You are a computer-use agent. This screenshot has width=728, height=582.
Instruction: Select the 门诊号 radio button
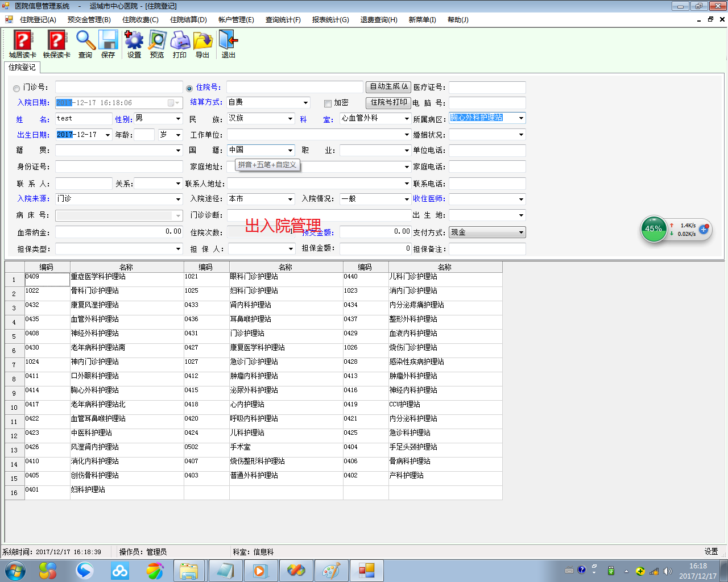(x=16, y=88)
